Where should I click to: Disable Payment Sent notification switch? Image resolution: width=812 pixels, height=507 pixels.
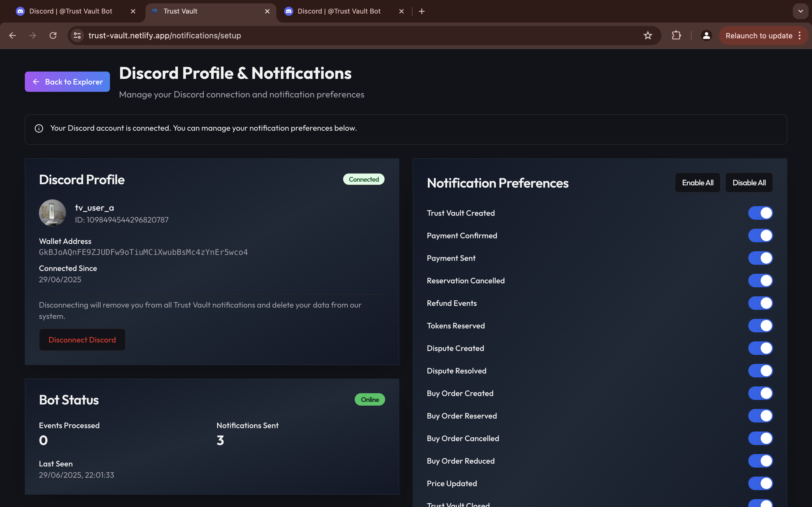[x=760, y=258]
